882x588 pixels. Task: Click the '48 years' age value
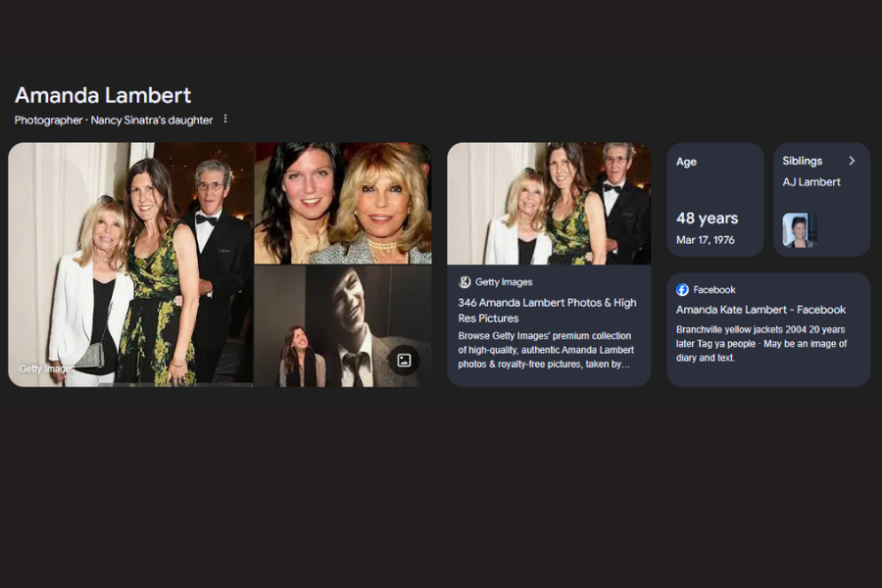point(707,218)
